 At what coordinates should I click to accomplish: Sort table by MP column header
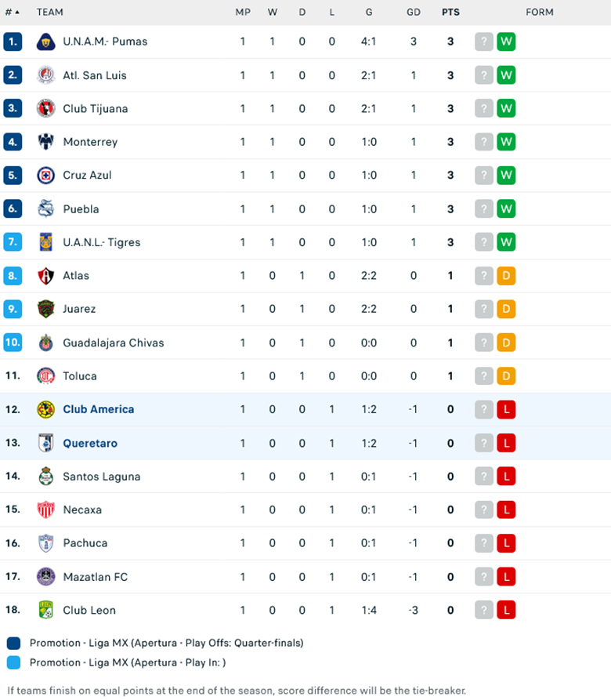point(243,12)
